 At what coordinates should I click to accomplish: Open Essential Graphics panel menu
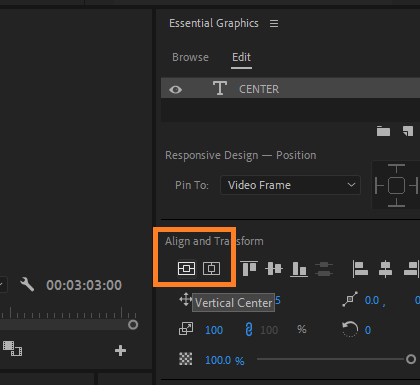(274, 24)
